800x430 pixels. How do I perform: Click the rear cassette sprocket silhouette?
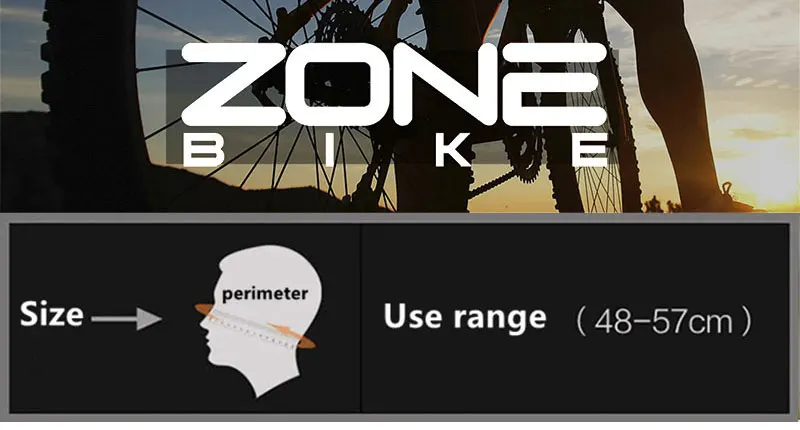pos(337,26)
